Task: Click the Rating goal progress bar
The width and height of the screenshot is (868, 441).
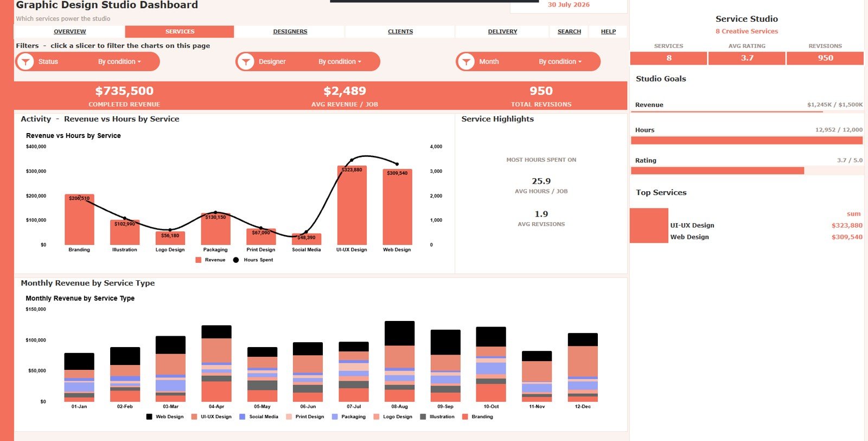Action: point(746,171)
